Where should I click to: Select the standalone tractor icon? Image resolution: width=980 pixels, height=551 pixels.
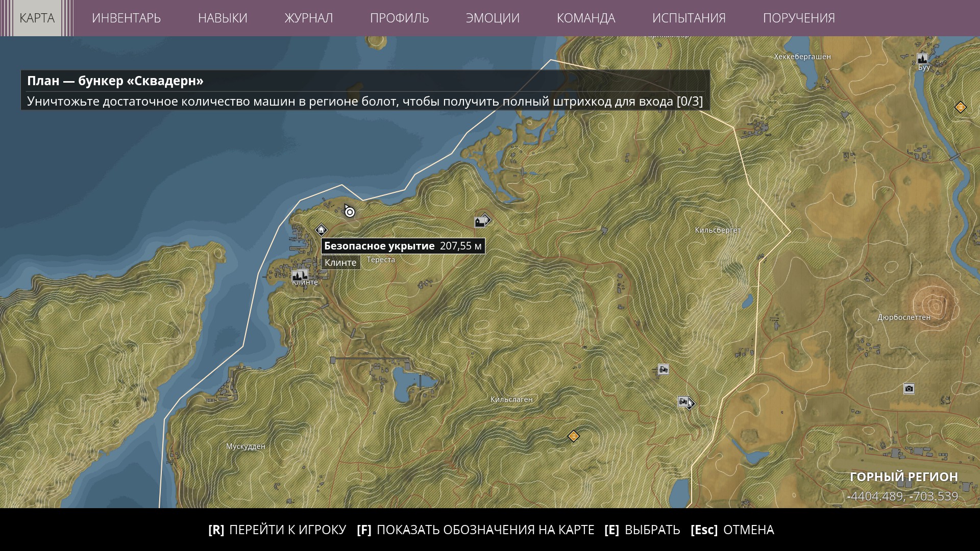[x=663, y=369]
